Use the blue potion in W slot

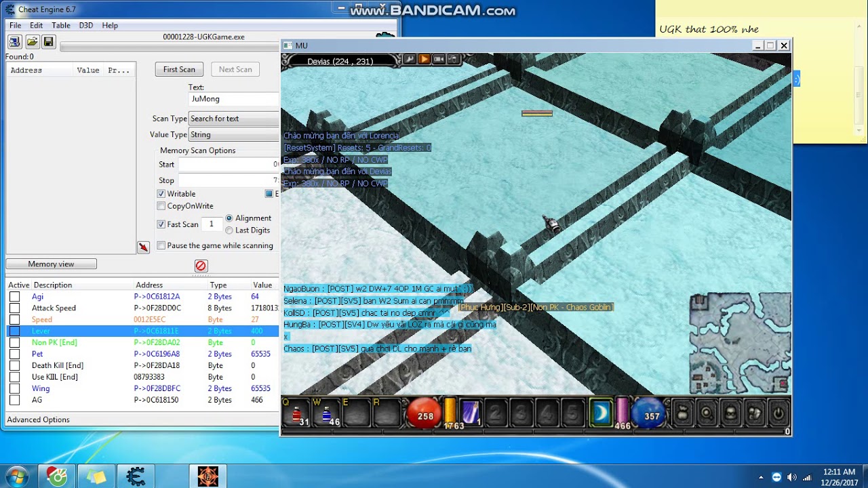coord(327,413)
